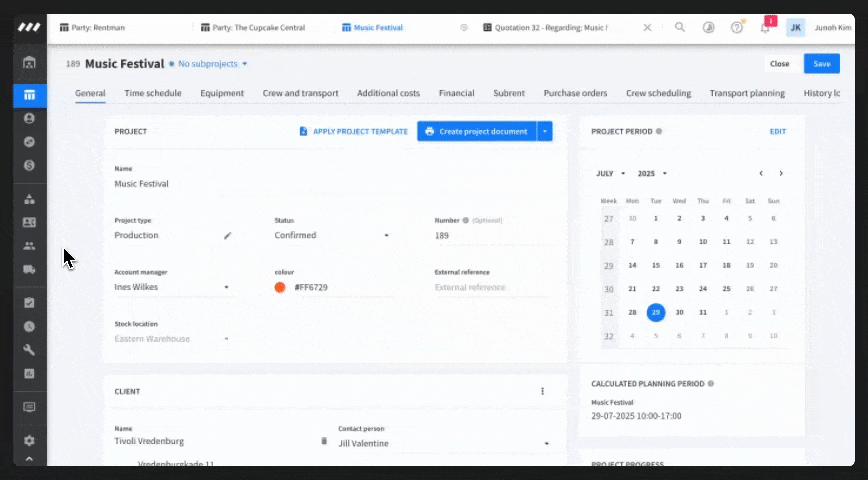Viewport: 868px width, 480px height.
Task: Open the Account manager Ines Wilkes dropdown
Action: pos(172,287)
